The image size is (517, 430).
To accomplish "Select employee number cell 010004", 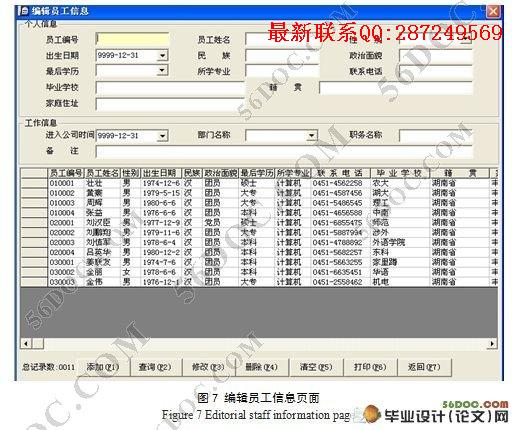I will (x=66, y=213).
